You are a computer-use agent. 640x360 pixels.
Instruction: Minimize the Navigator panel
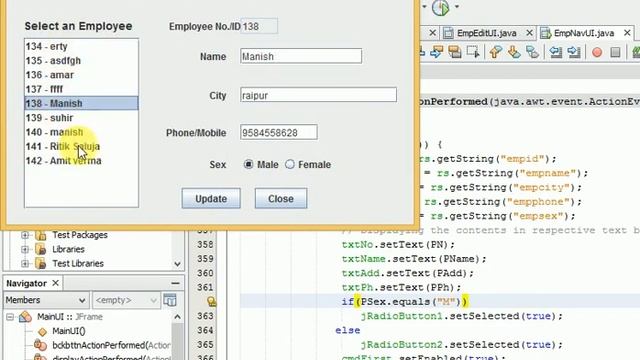pos(176,283)
